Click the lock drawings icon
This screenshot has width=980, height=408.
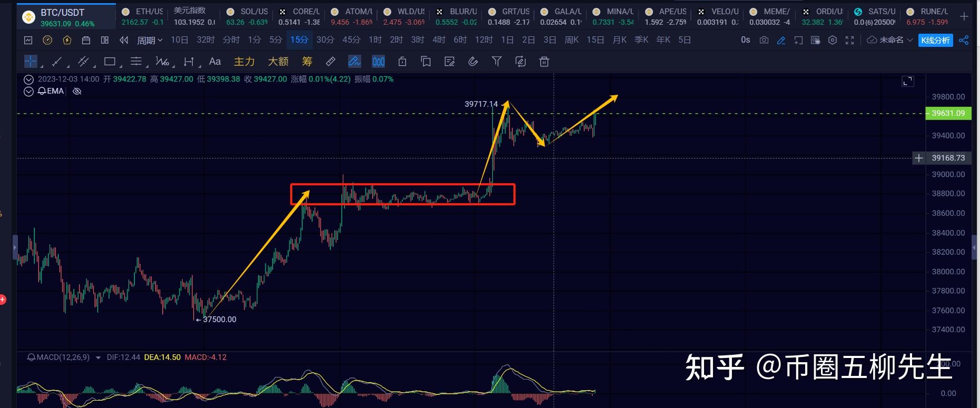pos(402,62)
